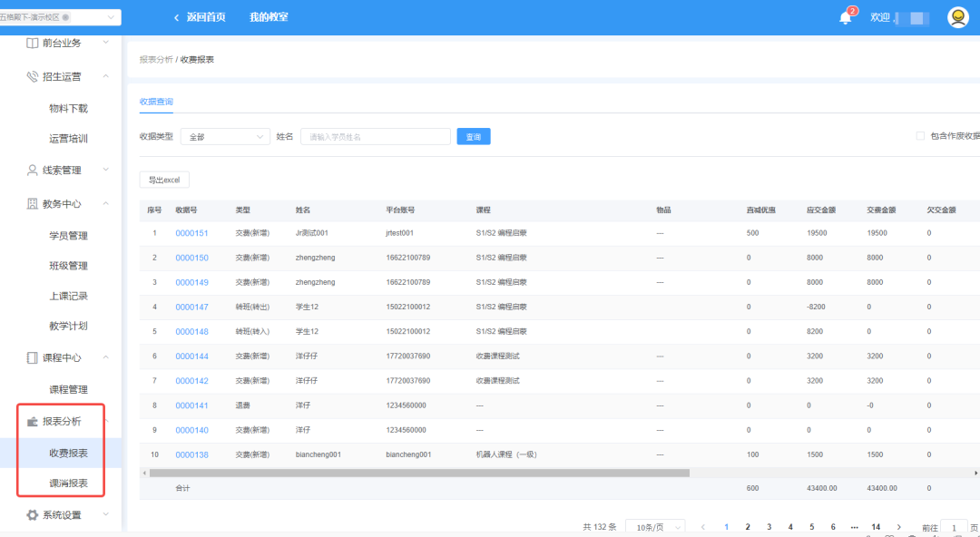Click the 系统设置 gear icon
Viewport: 980px width, 537px height.
pyautogui.click(x=33, y=515)
